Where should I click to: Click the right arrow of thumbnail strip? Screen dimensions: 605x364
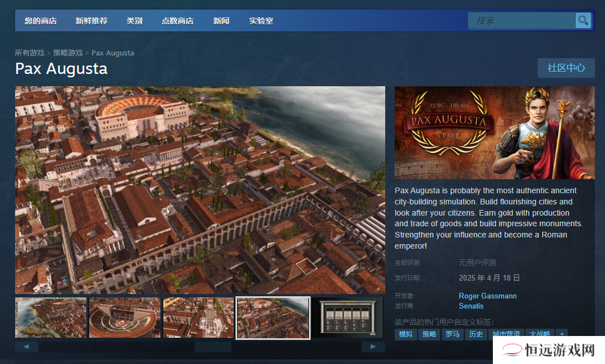(x=373, y=347)
